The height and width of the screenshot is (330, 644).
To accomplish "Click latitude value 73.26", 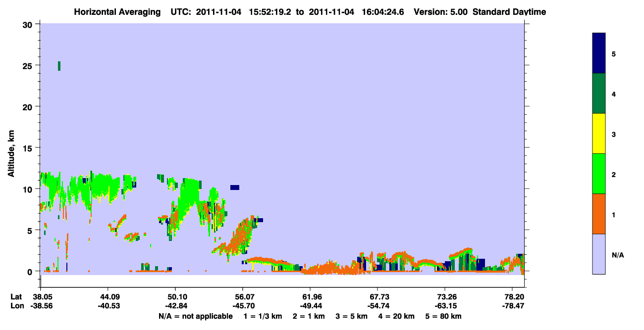I will point(445,297).
